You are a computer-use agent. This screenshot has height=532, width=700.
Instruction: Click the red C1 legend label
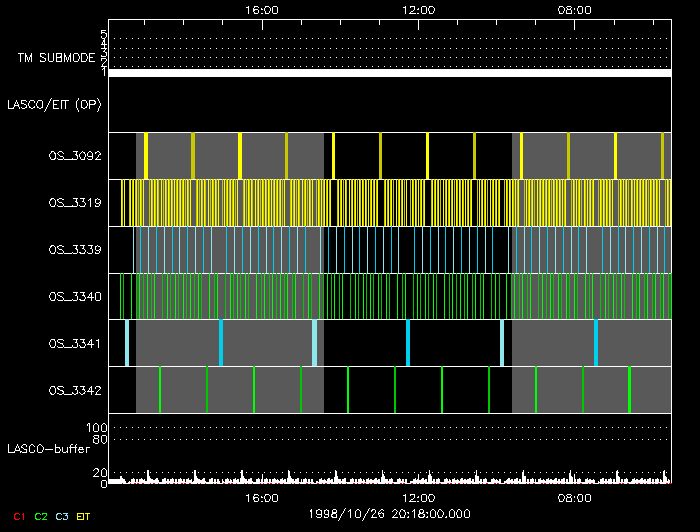19,515
